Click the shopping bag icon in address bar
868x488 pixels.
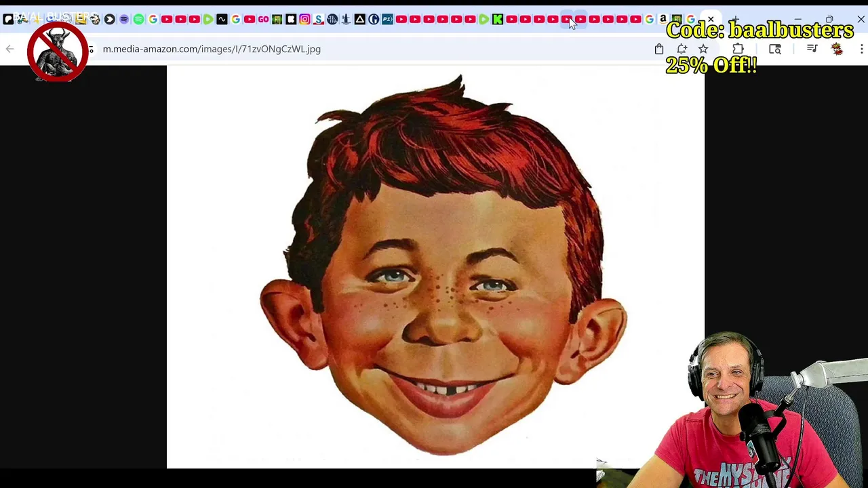[658, 49]
